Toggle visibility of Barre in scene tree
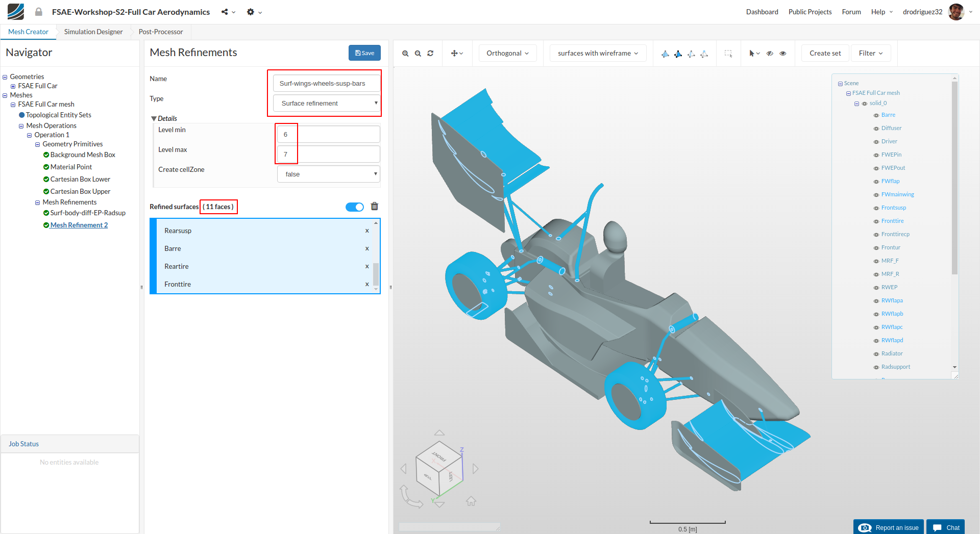 tap(876, 115)
